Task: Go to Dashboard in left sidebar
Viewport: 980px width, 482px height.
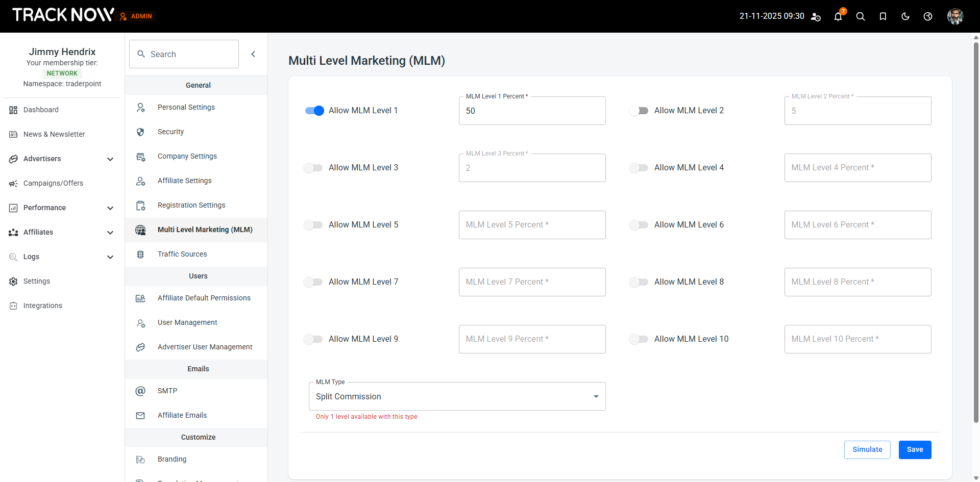Action: tap(41, 110)
